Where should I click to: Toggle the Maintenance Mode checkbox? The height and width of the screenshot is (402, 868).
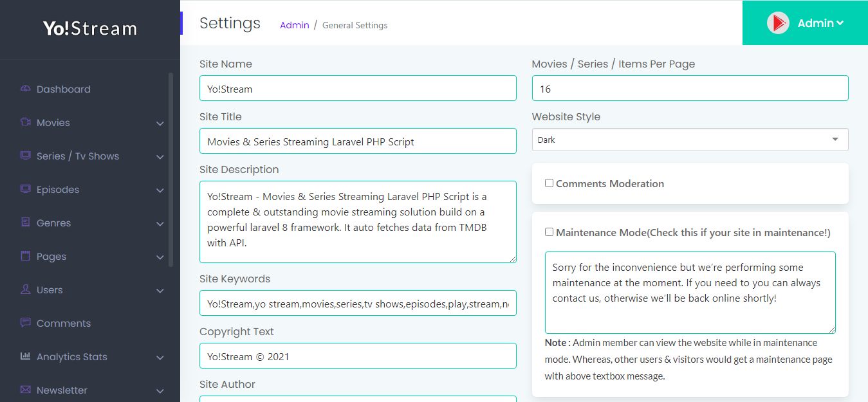[549, 232]
